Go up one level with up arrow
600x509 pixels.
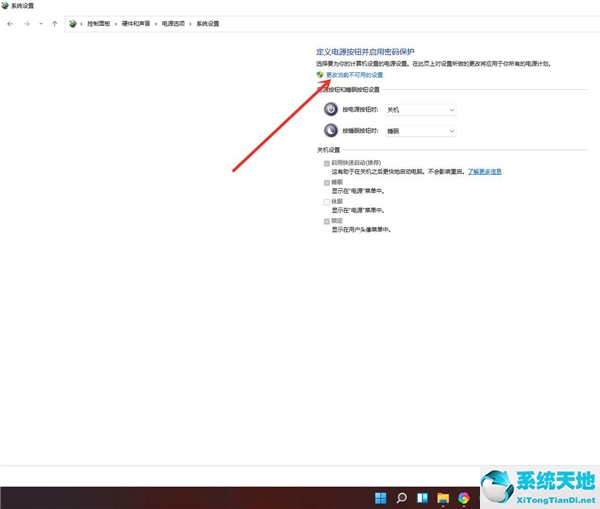tap(55, 24)
